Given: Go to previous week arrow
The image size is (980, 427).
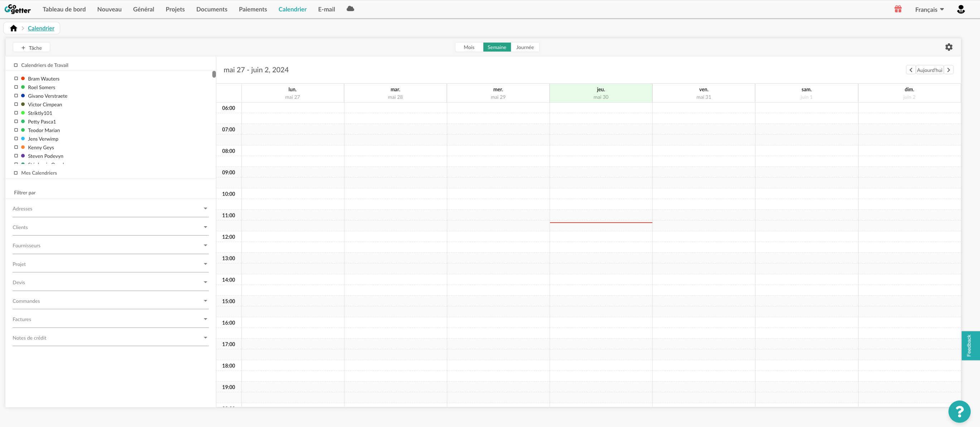Looking at the screenshot, I should 911,70.
